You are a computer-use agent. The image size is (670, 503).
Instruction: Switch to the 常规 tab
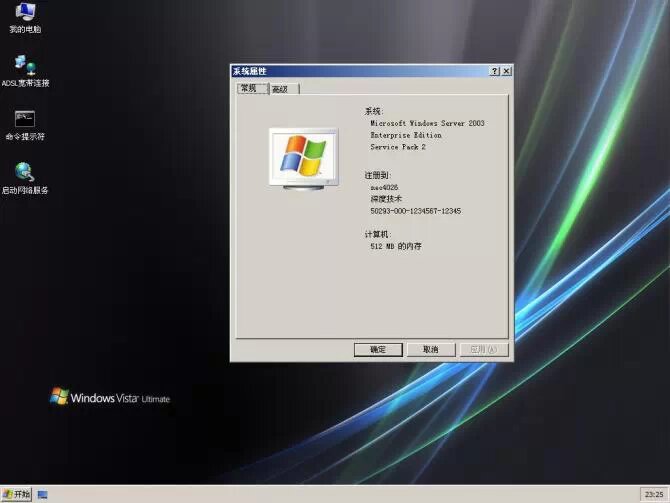tap(253, 88)
